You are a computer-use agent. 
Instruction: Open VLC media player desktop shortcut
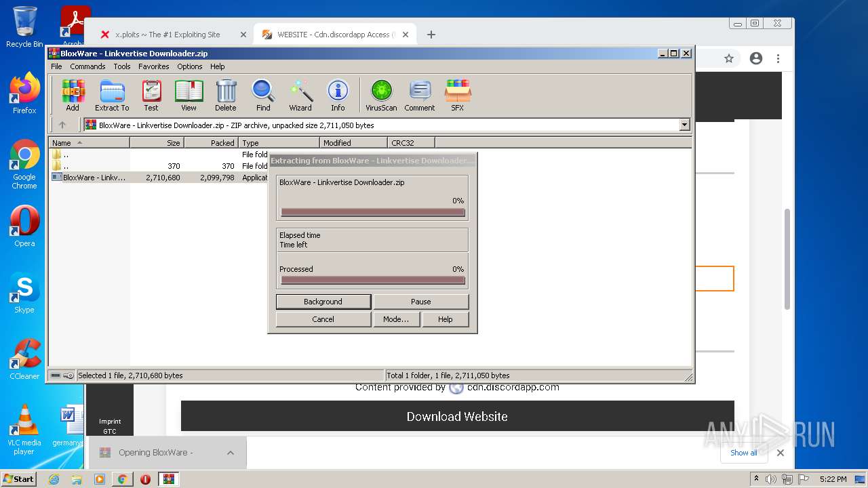click(x=24, y=430)
